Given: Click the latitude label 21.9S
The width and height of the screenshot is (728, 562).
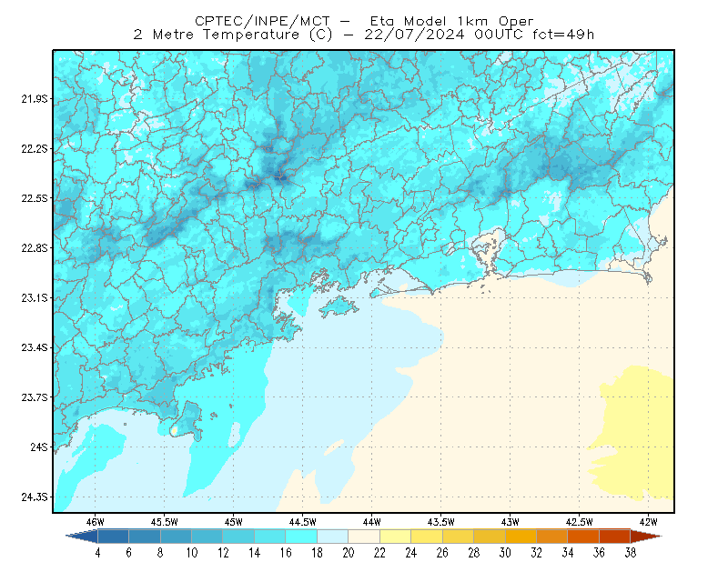Looking at the screenshot, I should 35,99.
